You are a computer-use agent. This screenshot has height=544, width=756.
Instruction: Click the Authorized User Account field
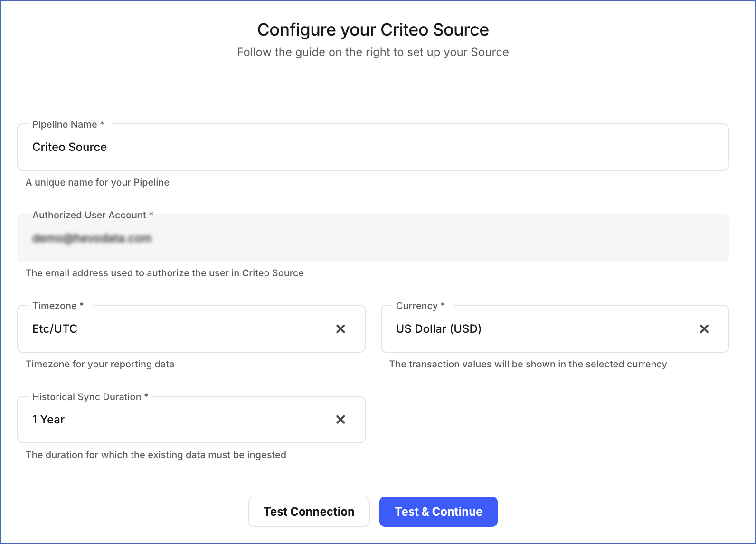point(373,238)
